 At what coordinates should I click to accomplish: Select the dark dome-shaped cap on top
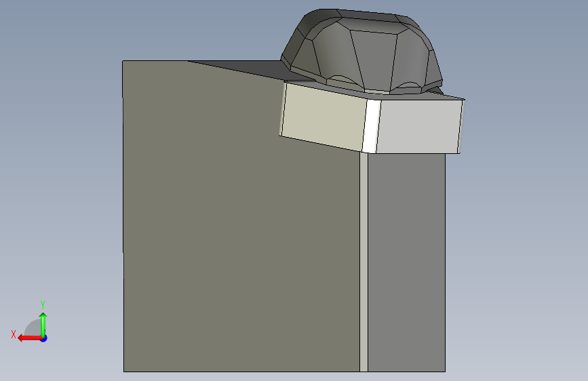click(362, 51)
